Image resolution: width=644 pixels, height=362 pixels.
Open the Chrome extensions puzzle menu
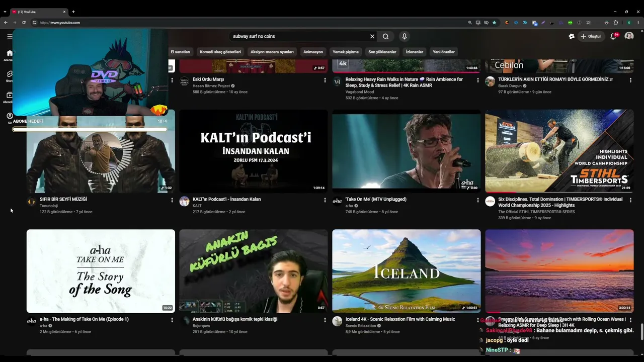615,23
